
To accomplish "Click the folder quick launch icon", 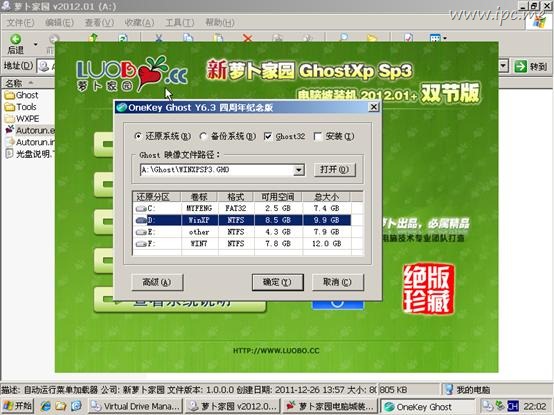I will (60, 407).
